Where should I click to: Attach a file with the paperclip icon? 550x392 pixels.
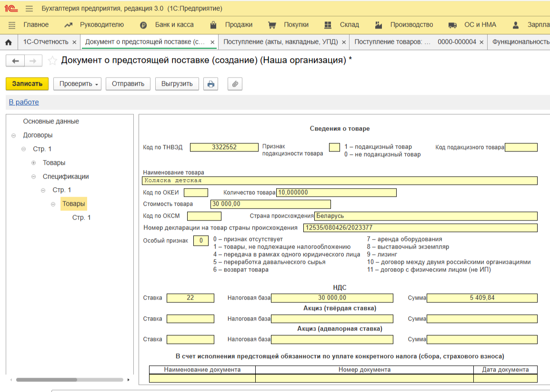(235, 84)
